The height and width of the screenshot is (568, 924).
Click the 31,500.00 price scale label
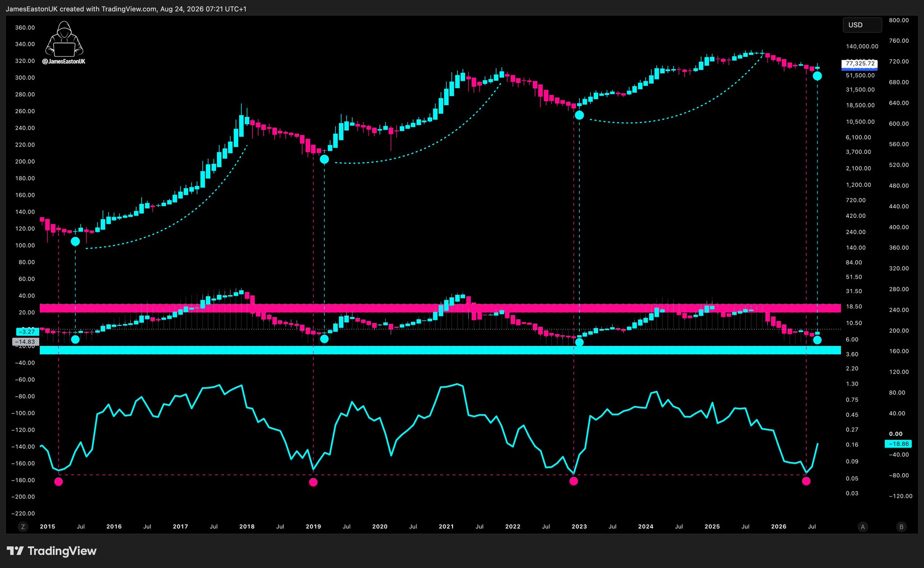tap(860, 90)
